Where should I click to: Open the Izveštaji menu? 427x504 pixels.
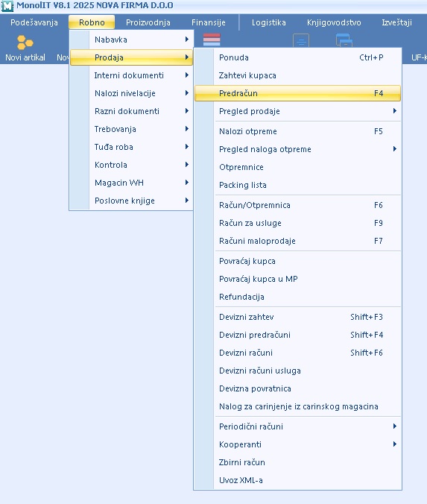396,22
